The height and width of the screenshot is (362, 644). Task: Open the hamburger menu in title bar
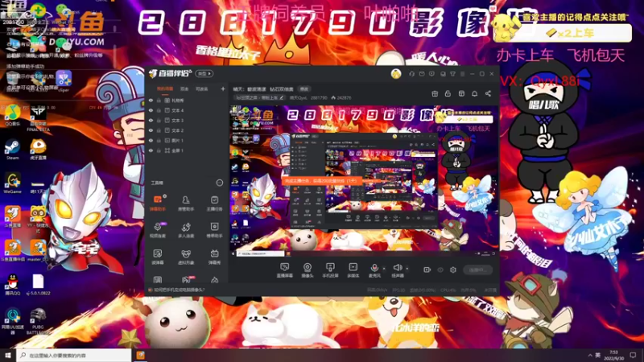pyautogui.click(x=462, y=74)
